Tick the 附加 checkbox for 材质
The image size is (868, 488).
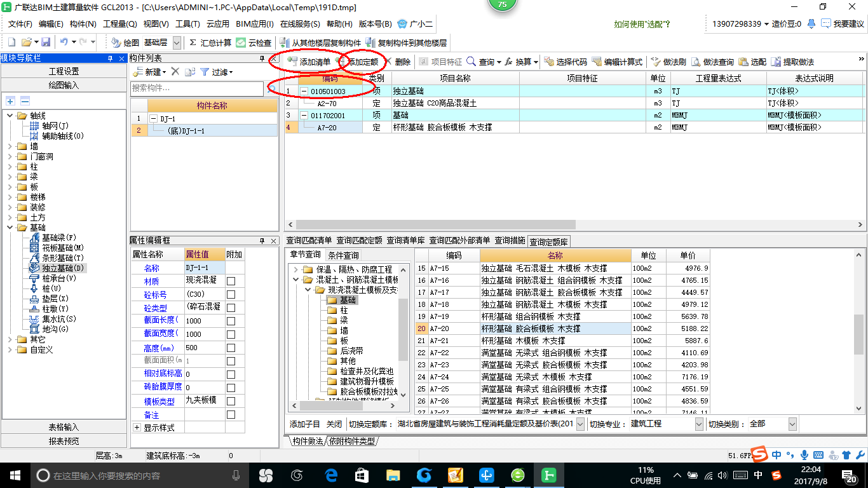231,281
